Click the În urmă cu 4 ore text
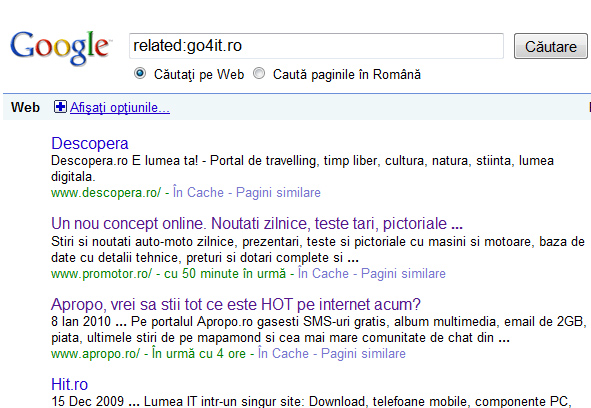The width and height of the screenshot is (591, 408). point(199,353)
